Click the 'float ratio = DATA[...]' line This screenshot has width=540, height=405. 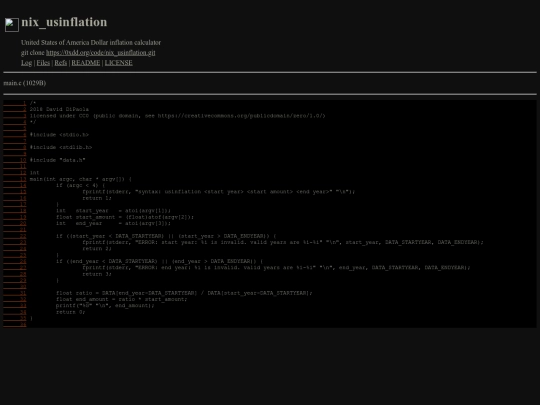(x=184, y=293)
